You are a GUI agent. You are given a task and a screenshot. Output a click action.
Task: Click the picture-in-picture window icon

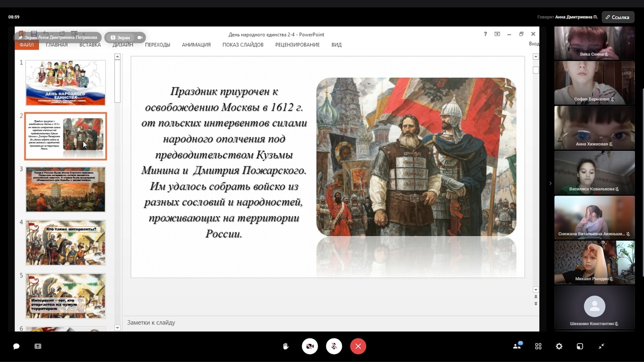[x=580, y=346]
